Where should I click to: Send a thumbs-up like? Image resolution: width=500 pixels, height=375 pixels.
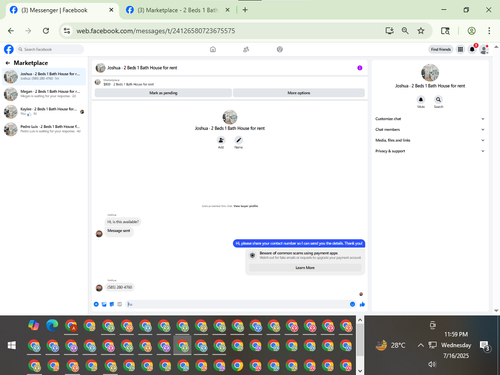pos(362,304)
